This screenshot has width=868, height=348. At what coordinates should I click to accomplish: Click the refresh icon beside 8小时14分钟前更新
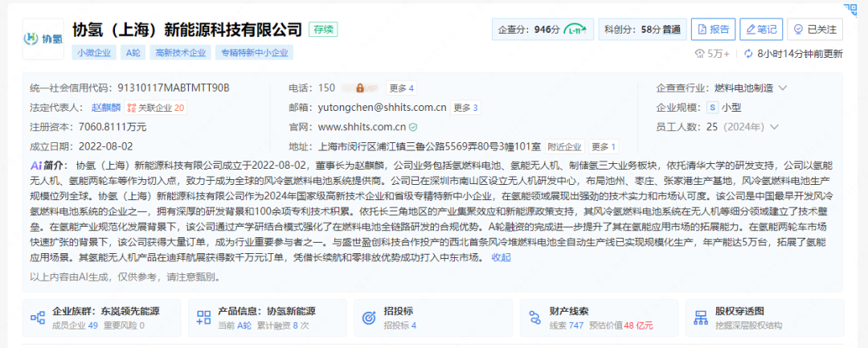(748, 54)
